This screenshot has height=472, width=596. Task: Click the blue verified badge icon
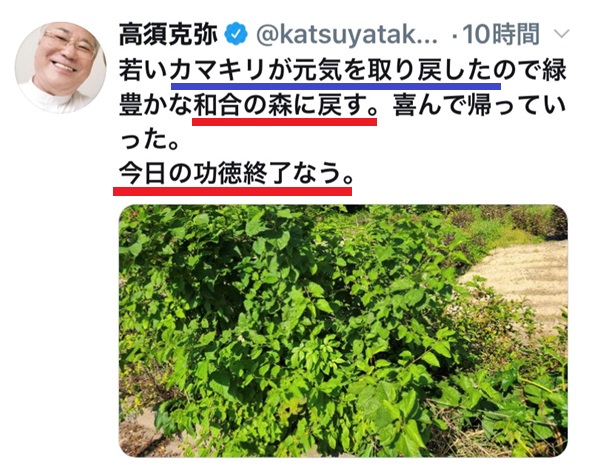coord(236,34)
